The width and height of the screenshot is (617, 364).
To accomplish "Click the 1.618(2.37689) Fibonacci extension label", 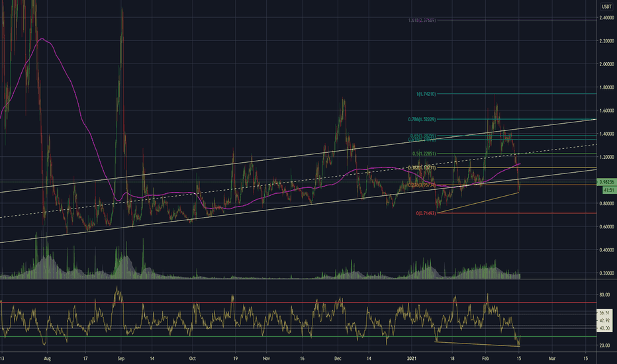I will (x=422, y=20).
